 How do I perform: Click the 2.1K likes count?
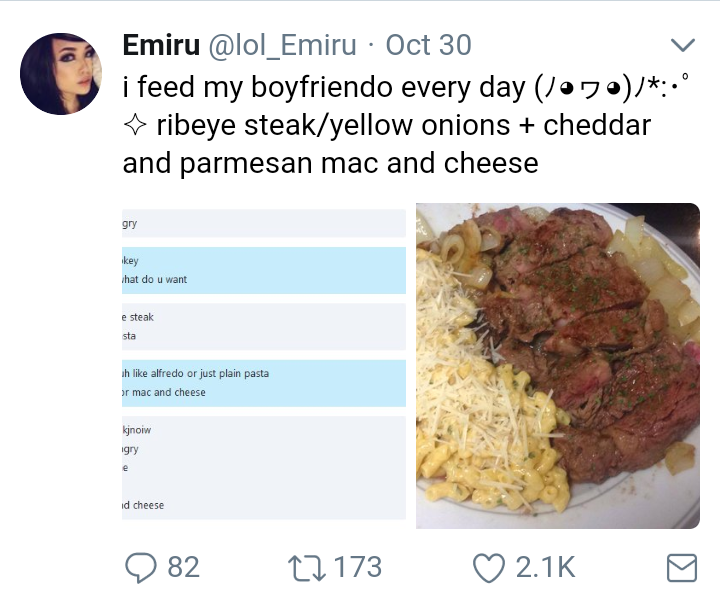545,568
